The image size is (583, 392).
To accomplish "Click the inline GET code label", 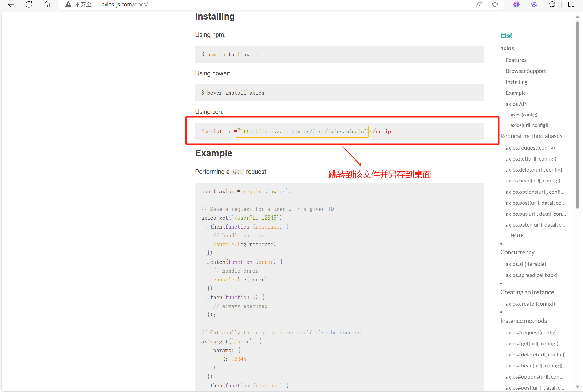I will click(238, 172).
